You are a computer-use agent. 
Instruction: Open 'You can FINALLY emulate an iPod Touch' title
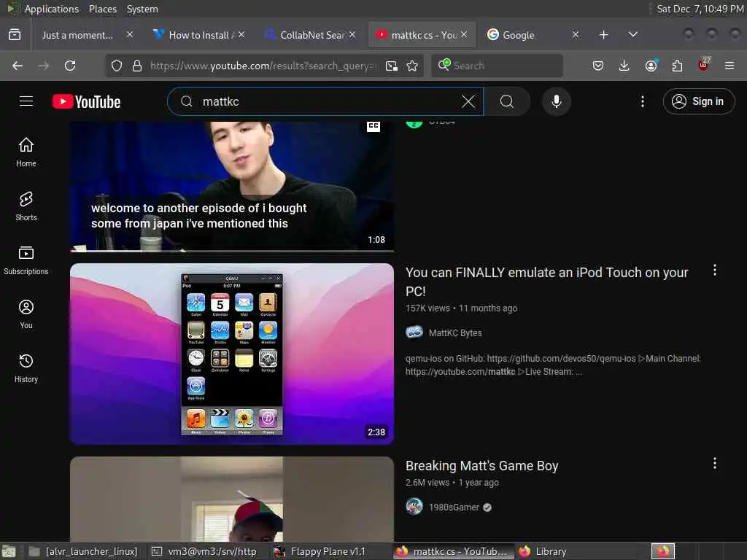pyautogui.click(x=547, y=281)
